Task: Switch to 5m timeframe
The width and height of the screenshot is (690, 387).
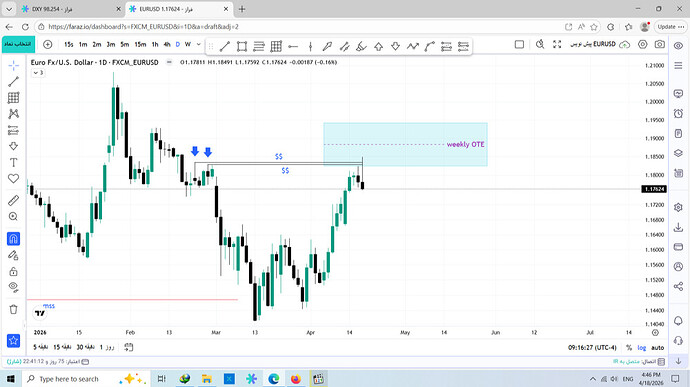Action: tap(125, 44)
